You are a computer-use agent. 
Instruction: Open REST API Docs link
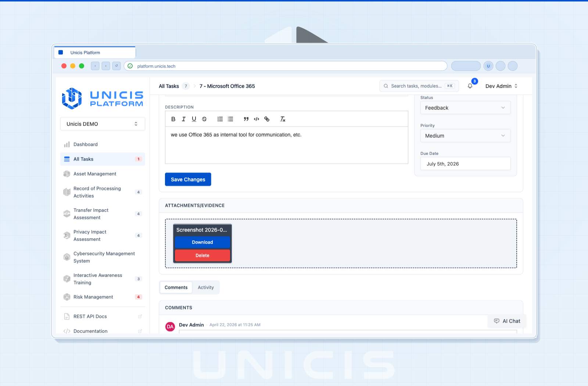tap(103, 317)
